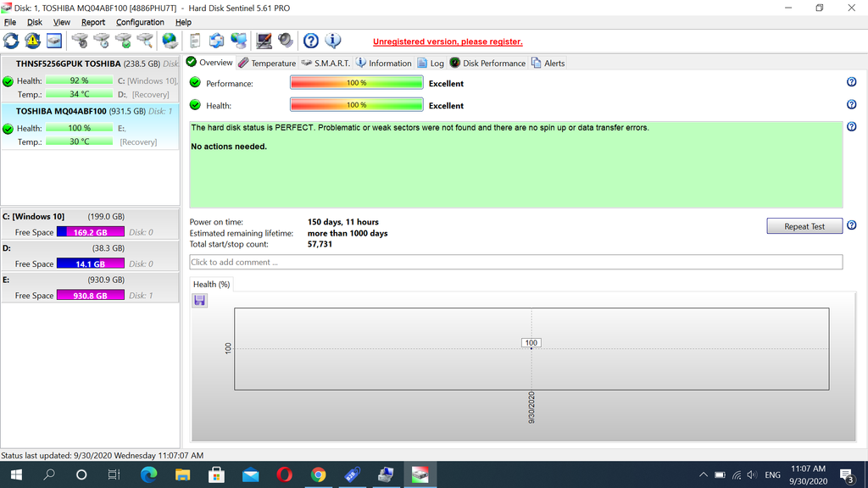Click the 100 data label on the health chart
The image size is (868, 488).
[x=531, y=343]
